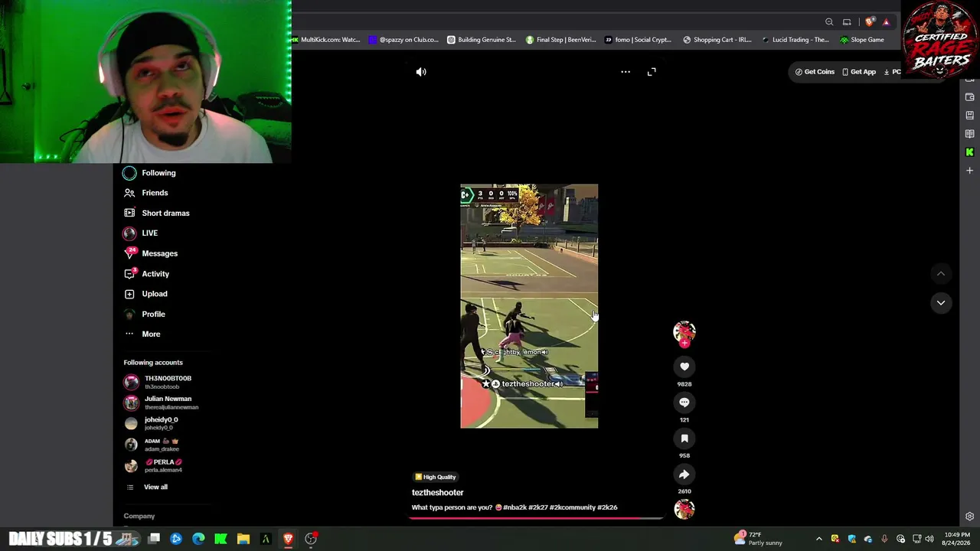Expand the Company footer section
Image resolution: width=980 pixels, height=551 pixels.
139,517
